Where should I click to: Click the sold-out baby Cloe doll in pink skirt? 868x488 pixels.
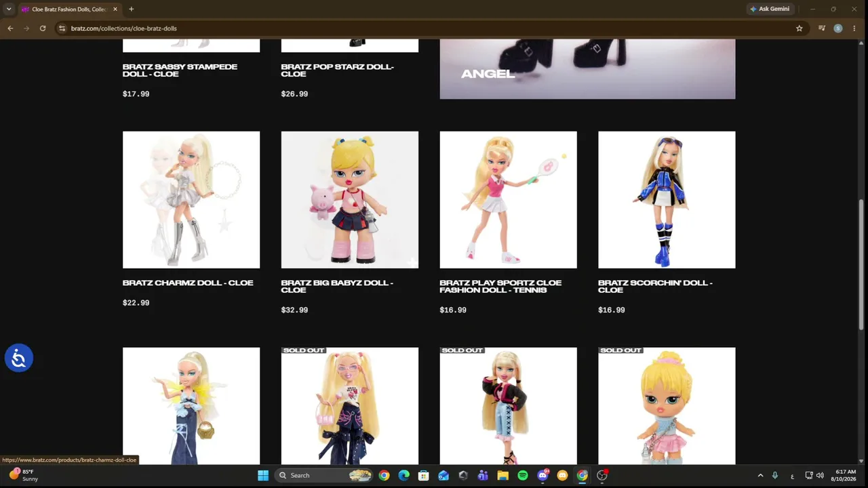(667, 406)
